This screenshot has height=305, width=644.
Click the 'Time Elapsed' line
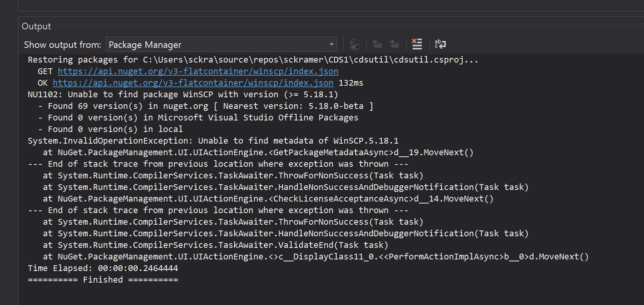click(103, 268)
